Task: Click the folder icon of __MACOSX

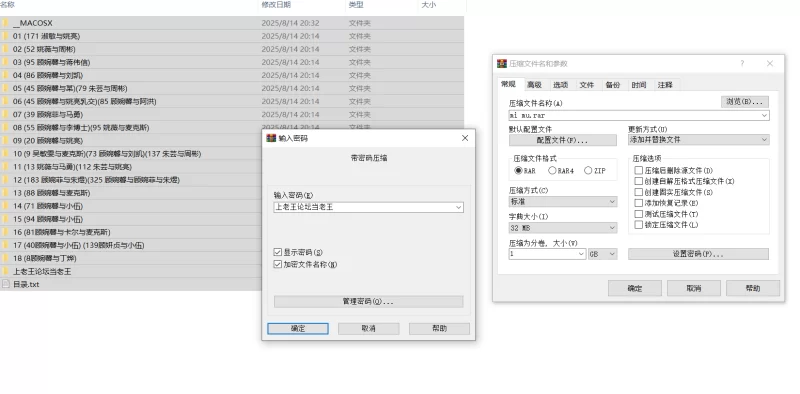Action: tap(5, 23)
